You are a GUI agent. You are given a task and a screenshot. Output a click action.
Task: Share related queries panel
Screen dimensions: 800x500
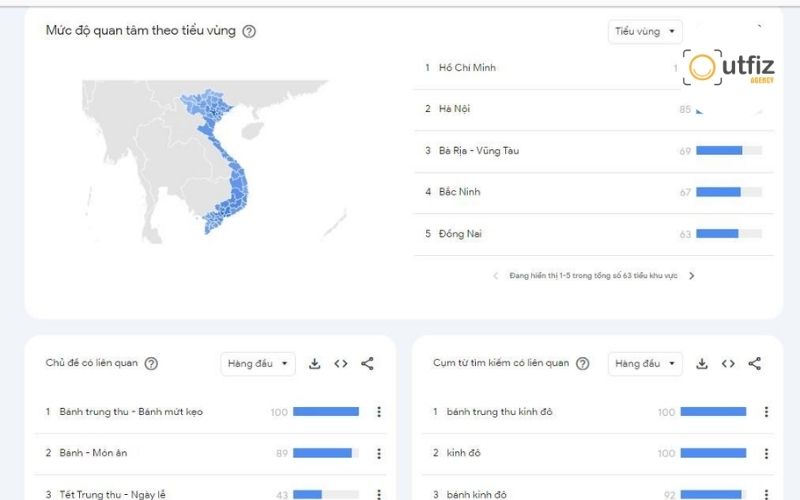755,364
